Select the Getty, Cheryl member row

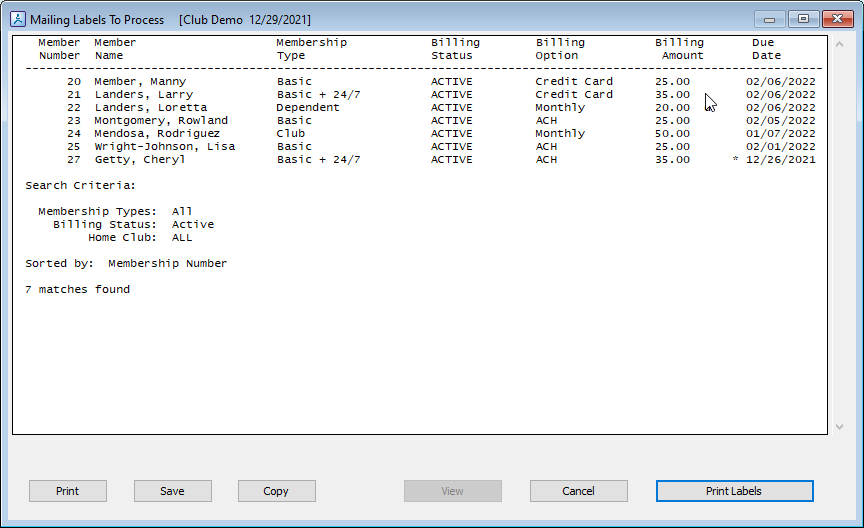point(140,160)
